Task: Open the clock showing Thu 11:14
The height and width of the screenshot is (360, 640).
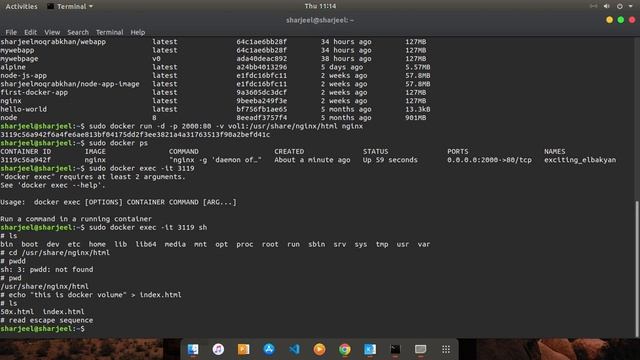Action: tap(320, 6)
